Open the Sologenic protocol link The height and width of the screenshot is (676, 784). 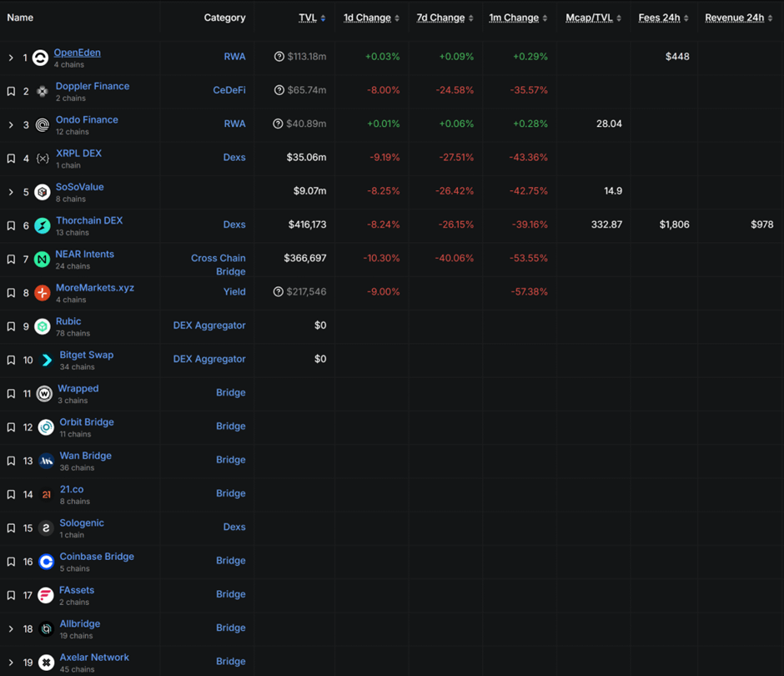(x=82, y=523)
